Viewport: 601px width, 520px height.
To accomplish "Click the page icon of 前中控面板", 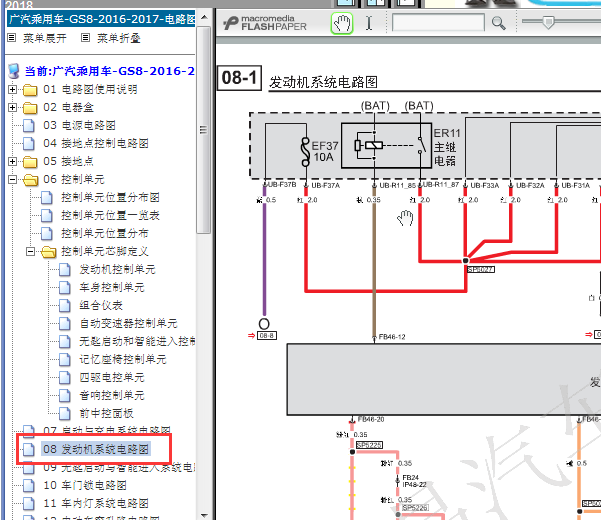I will 65,414.
